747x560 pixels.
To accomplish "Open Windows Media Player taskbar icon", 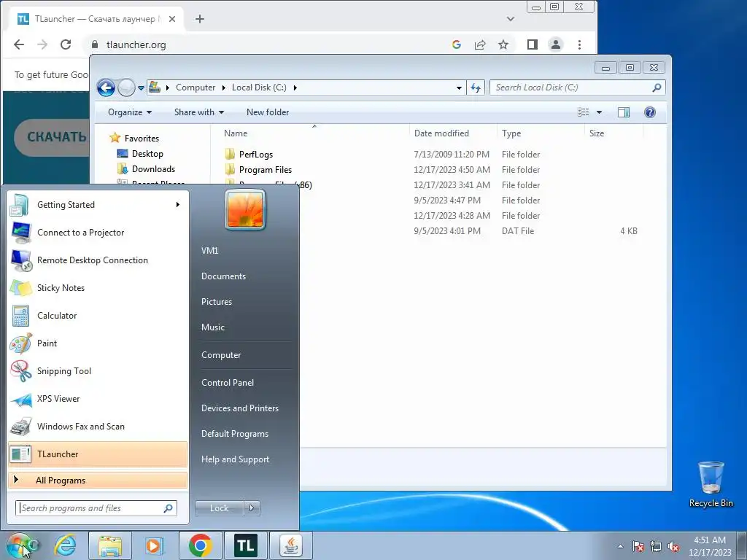I will pos(153,545).
